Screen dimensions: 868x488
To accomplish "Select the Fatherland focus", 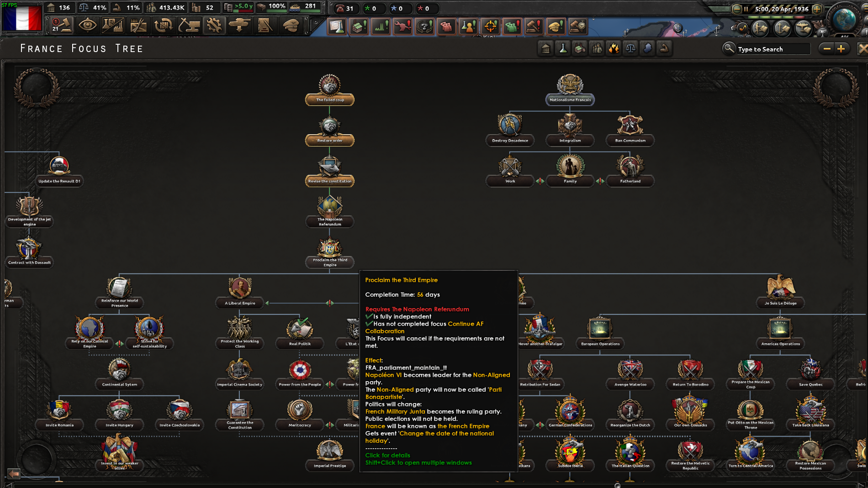I will pyautogui.click(x=630, y=172).
